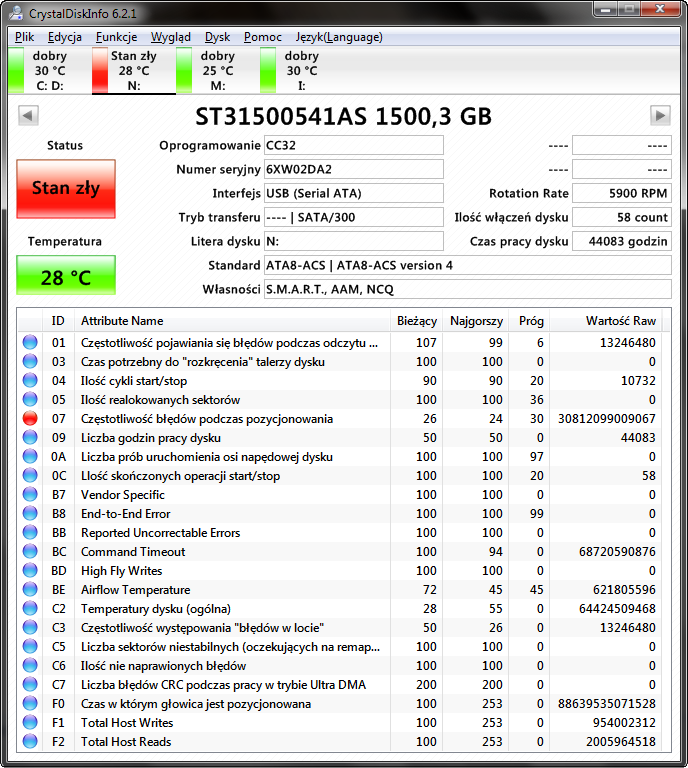Viewport: 688px width, 768px height.
Task: Click the Interfejs field USB (Serial ATA)
Action: click(354, 193)
